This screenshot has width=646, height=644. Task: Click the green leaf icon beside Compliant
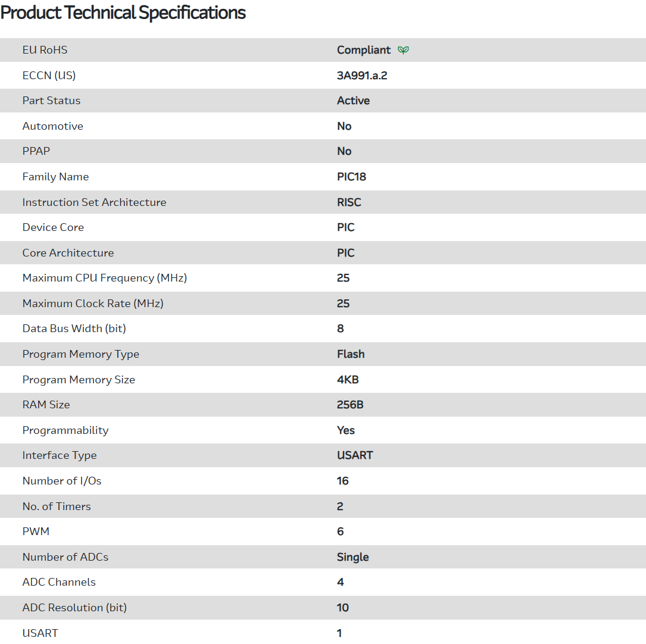pyautogui.click(x=403, y=50)
